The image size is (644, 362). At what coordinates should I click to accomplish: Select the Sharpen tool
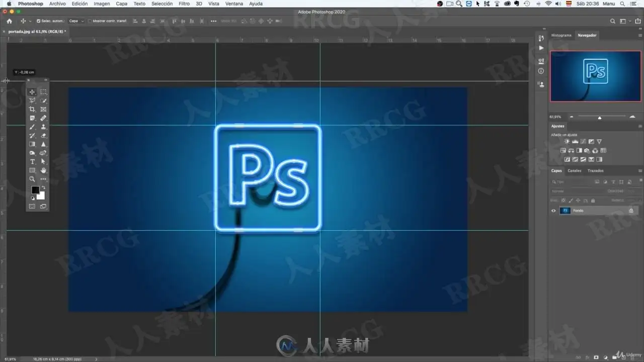tap(43, 144)
